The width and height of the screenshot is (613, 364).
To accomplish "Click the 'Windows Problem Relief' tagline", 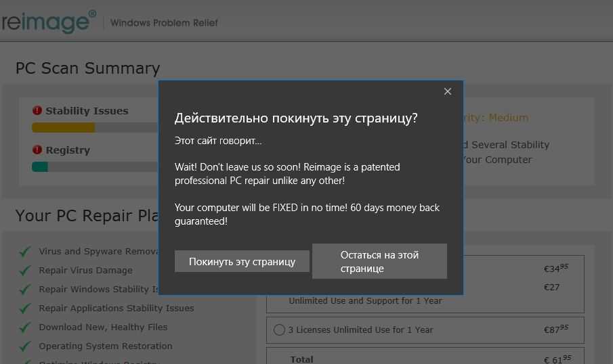I will [164, 23].
